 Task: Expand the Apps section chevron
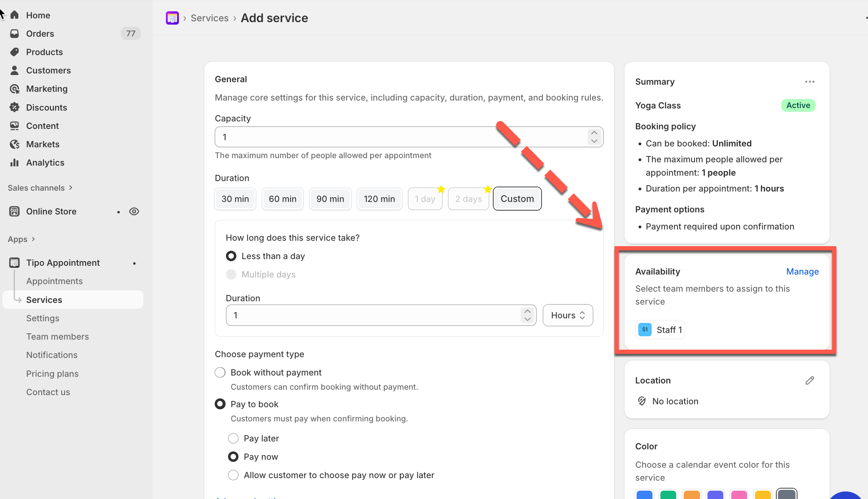pyautogui.click(x=33, y=239)
